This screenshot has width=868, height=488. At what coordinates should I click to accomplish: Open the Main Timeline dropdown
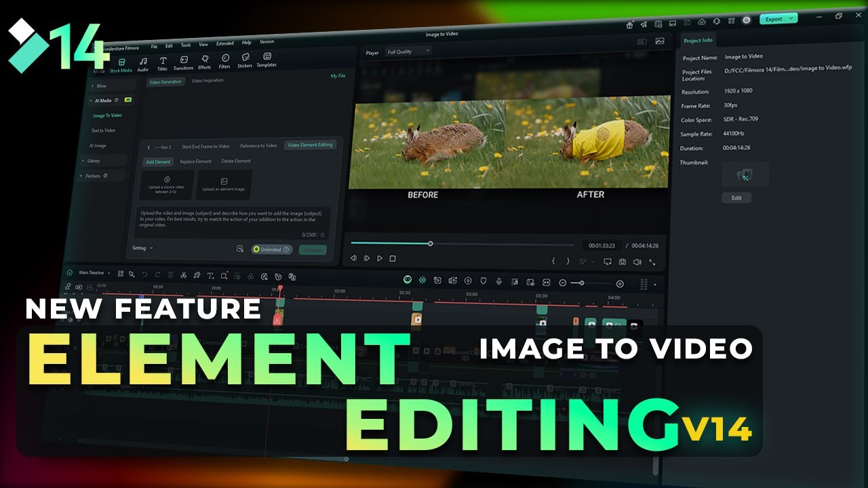pos(94,273)
